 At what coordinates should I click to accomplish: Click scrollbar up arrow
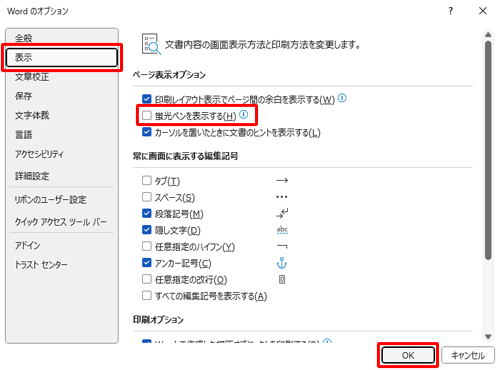point(488,35)
